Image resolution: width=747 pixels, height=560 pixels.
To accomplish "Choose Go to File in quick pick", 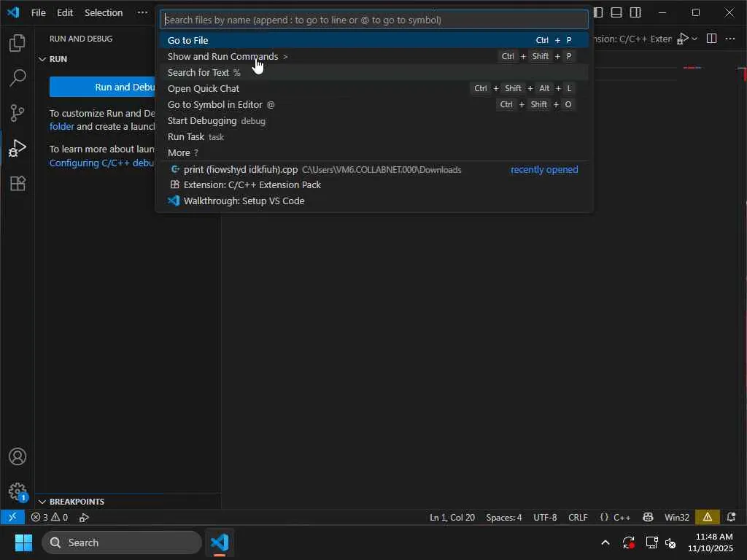I will click(374, 41).
